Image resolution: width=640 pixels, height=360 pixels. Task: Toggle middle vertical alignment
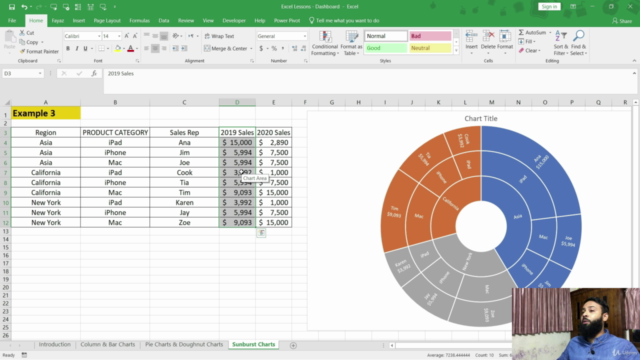[x=155, y=36]
